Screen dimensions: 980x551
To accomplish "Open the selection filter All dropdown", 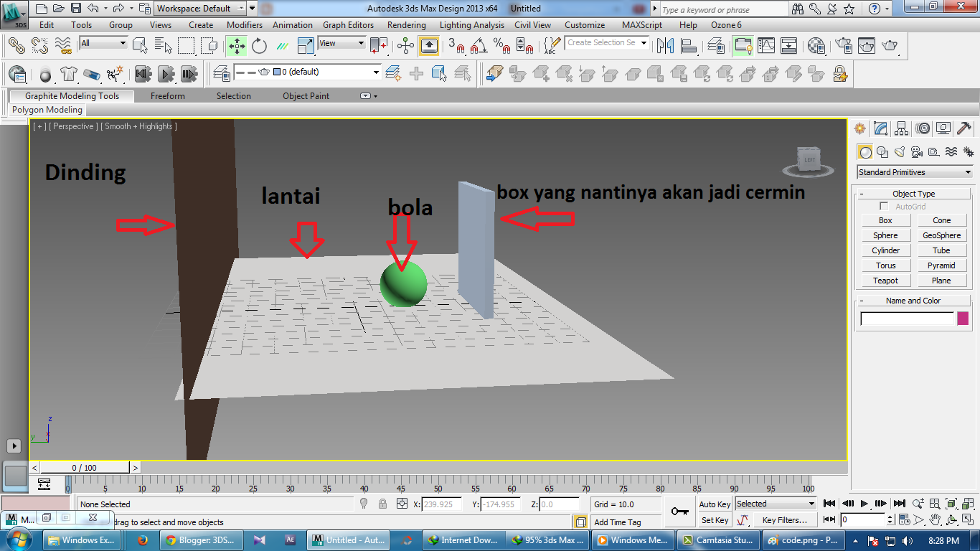I will (x=103, y=43).
